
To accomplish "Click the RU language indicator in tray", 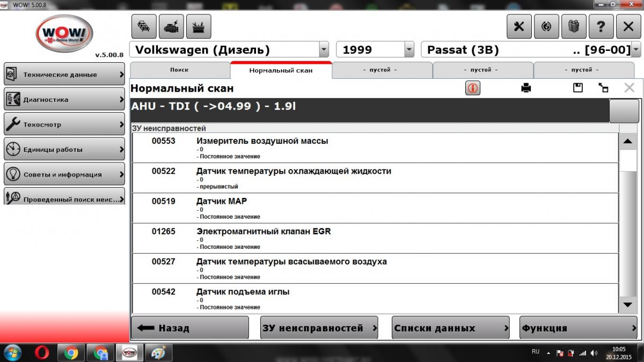I will 536,352.
